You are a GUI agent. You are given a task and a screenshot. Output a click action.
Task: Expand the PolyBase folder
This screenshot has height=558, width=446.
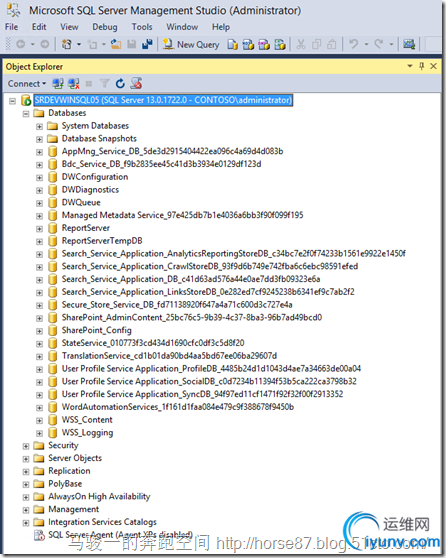[26, 485]
